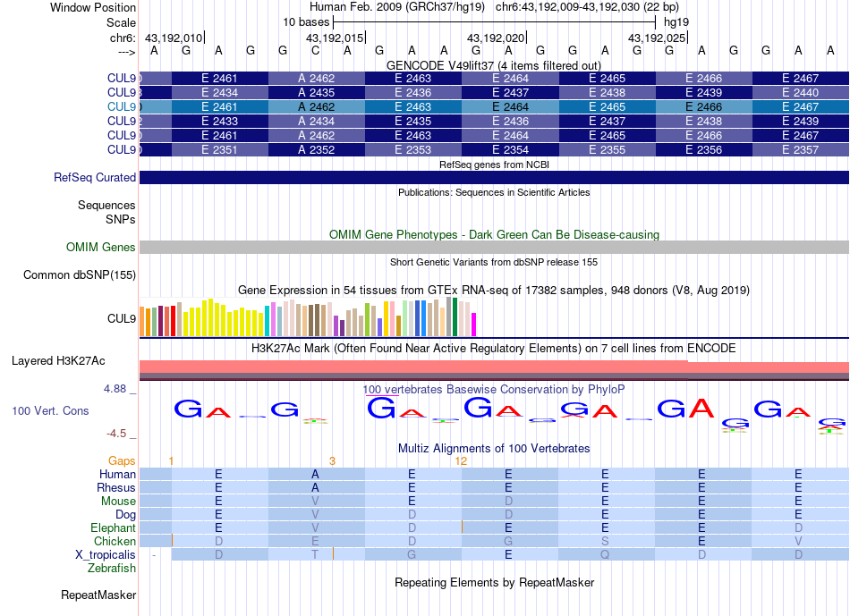Click the Scale row label
This screenshot has height=616, width=850.
[x=121, y=22]
